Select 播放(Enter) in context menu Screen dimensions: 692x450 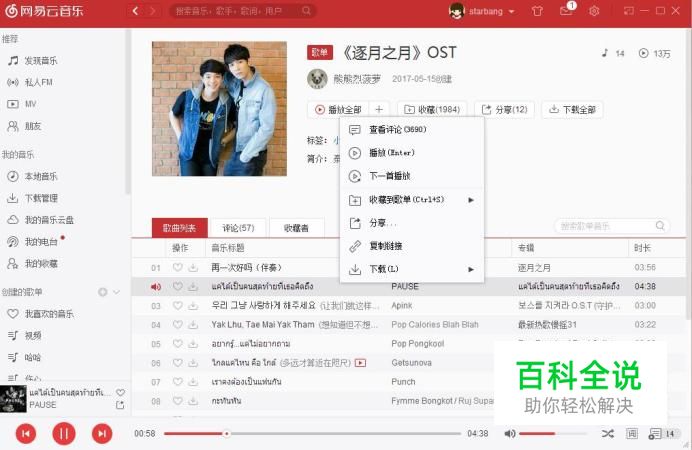411,153
